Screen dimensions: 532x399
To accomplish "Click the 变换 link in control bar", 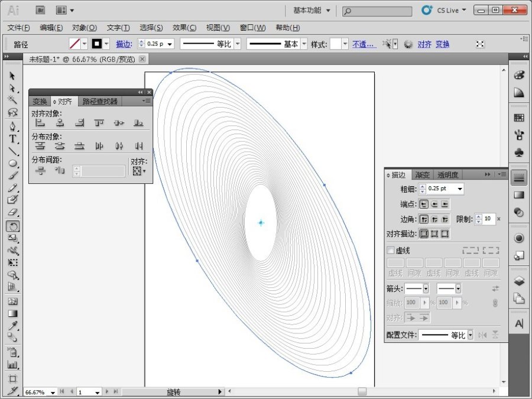I will point(442,44).
